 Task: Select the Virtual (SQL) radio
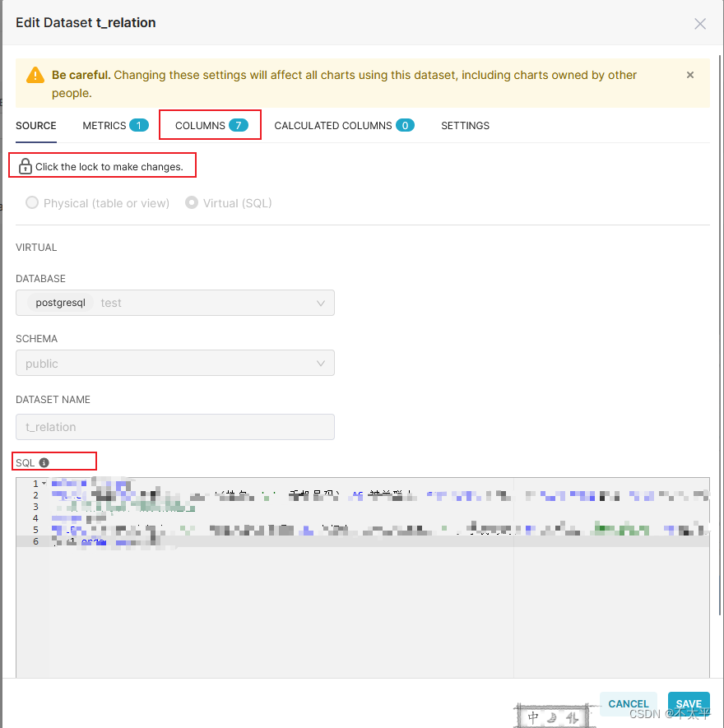[x=191, y=202]
